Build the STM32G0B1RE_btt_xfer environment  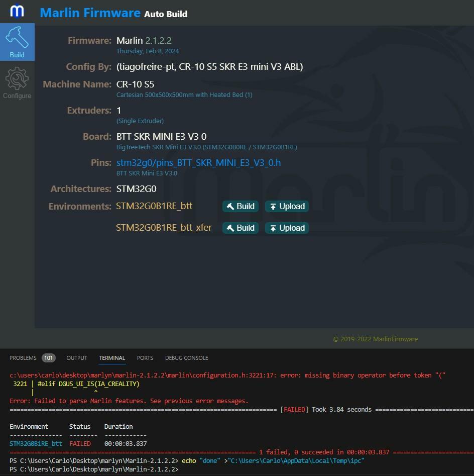click(241, 228)
